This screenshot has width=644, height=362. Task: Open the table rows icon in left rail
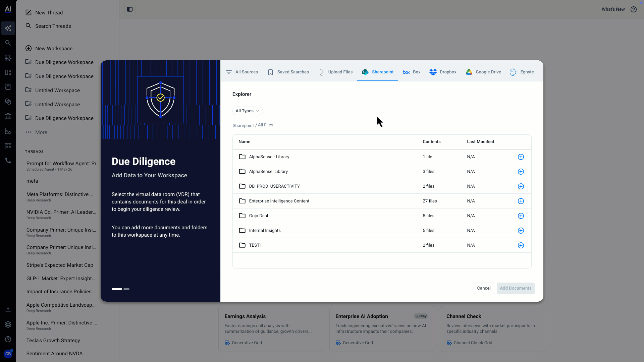click(8, 146)
